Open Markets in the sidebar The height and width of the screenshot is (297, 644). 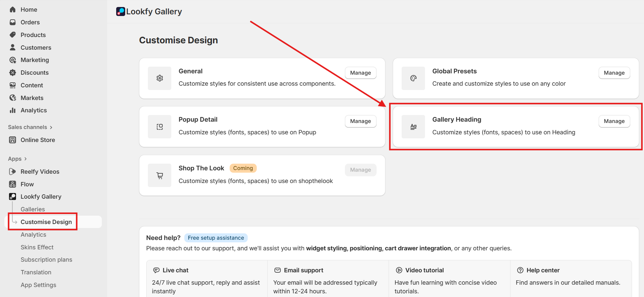32,98
